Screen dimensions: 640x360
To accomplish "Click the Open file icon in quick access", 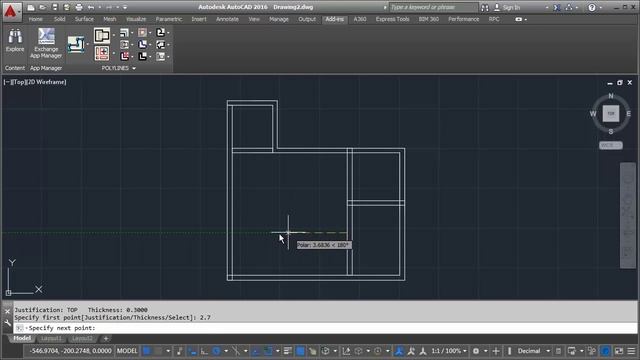I will (x=42, y=7).
